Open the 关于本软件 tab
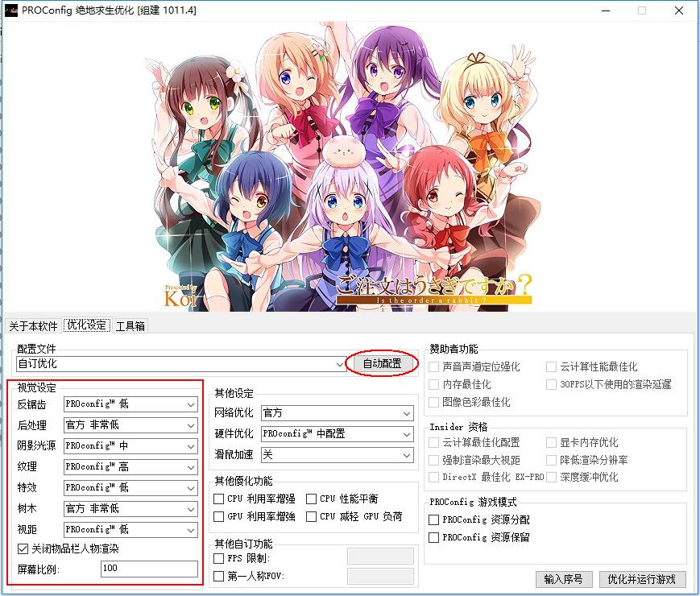Image resolution: width=700 pixels, height=596 pixels. pyautogui.click(x=33, y=326)
